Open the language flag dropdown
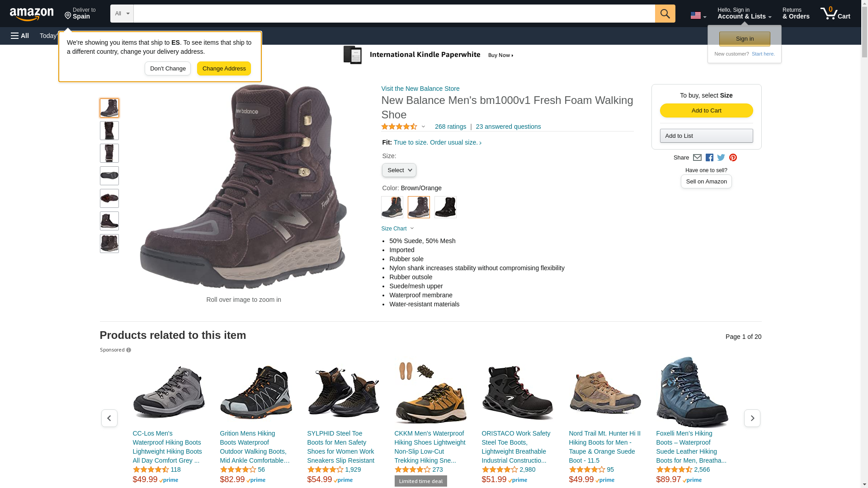 click(x=698, y=16)
